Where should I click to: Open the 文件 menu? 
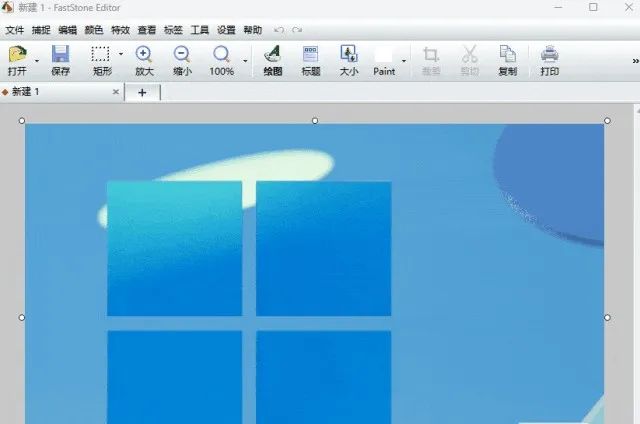(x=15, y=30)
